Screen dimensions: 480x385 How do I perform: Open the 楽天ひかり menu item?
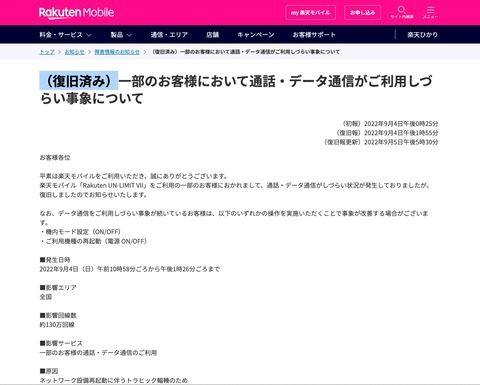click(422, 35)
